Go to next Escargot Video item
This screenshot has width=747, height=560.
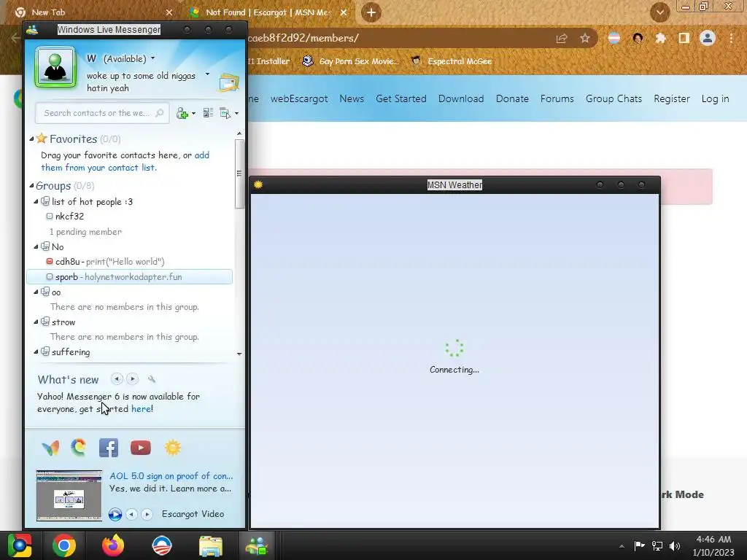(147, 514)
